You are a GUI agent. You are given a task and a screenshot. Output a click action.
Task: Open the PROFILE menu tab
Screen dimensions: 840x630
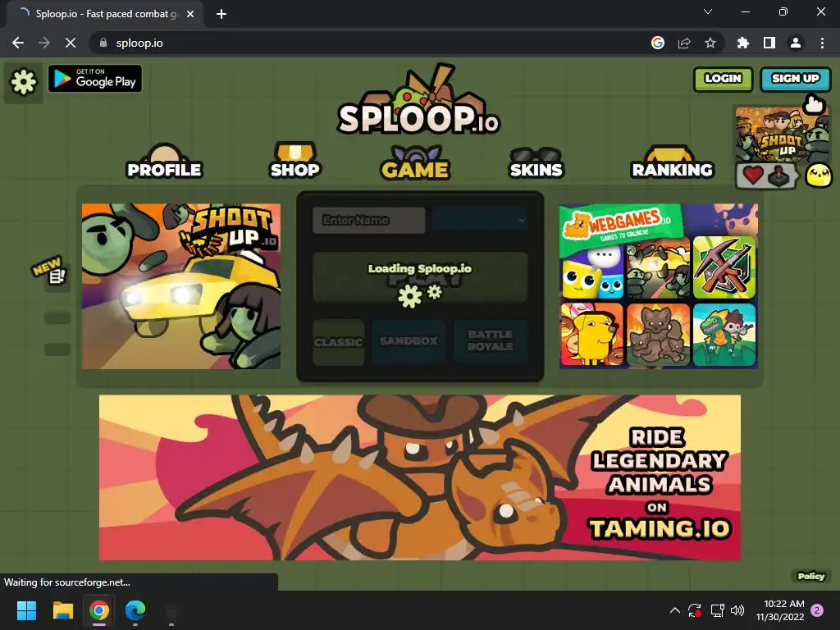coord(164,162)
